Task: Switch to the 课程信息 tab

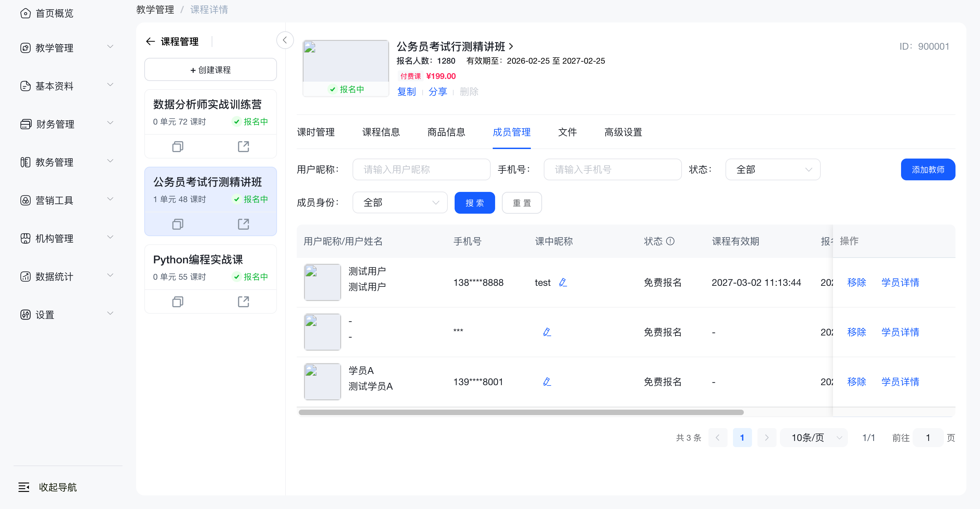Action: (381, 132)
